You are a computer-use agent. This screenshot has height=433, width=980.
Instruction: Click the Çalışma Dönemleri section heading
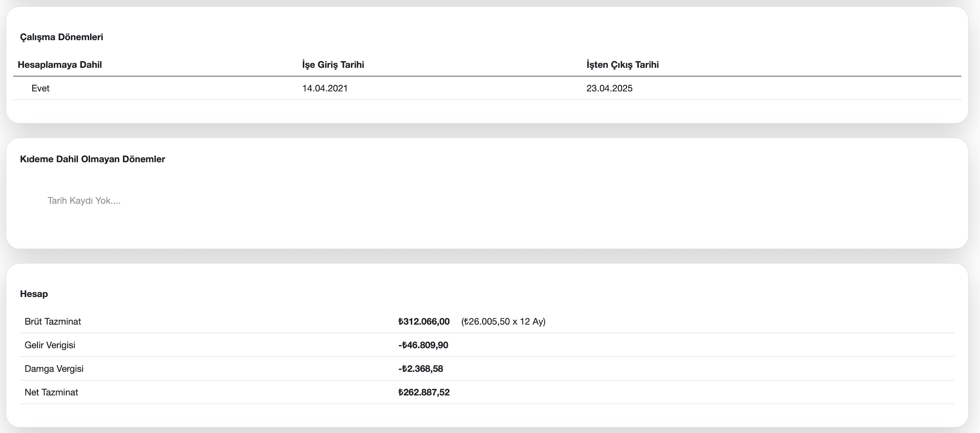coord(61,37)
